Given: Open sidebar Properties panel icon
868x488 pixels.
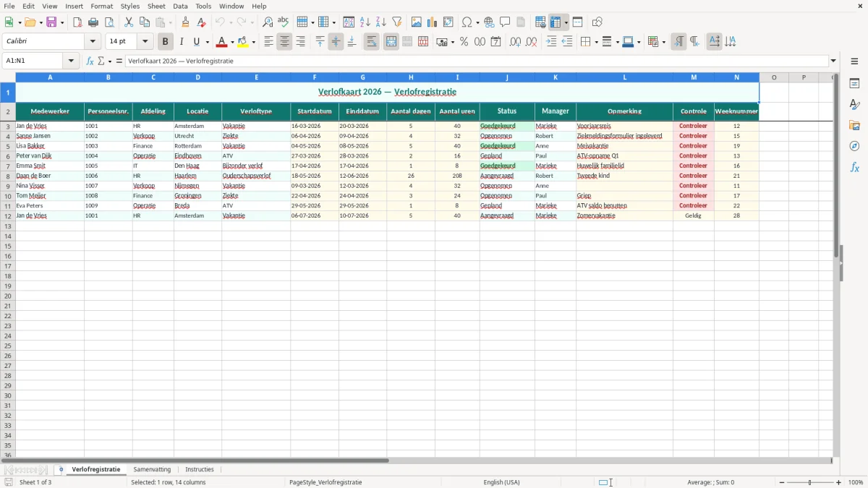Looking at the screenshot, I should point(854,84).
